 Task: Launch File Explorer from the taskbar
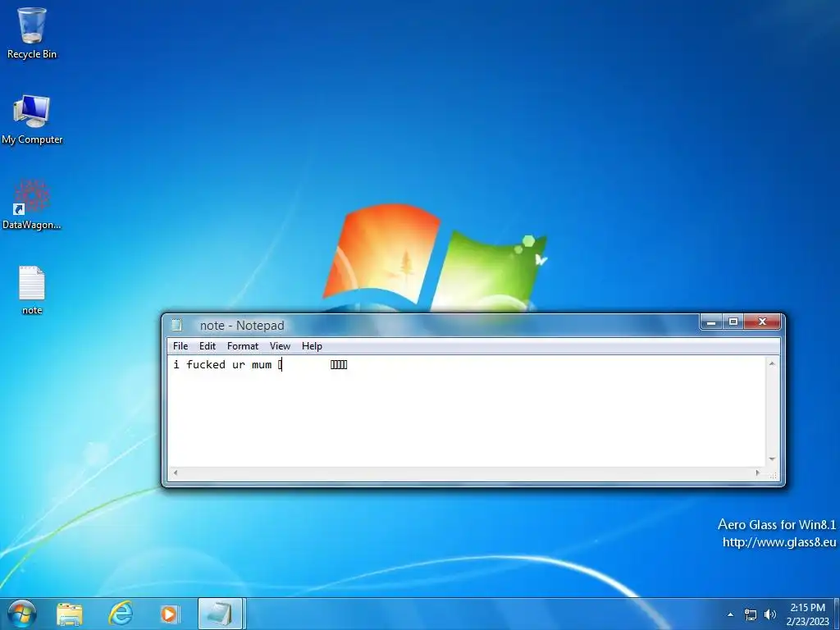point(70,614)
